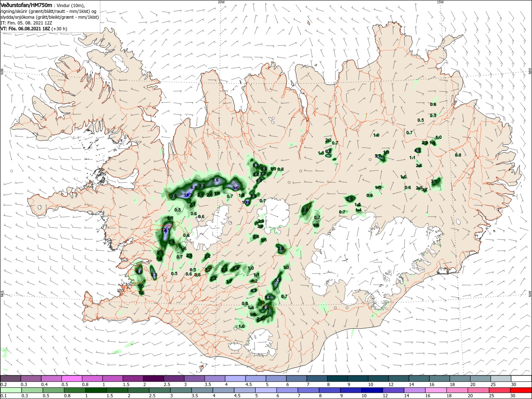Click the 5.7 precipitation value in the northeast
This screenshot has width=532, height=399.
click(378, 156)
